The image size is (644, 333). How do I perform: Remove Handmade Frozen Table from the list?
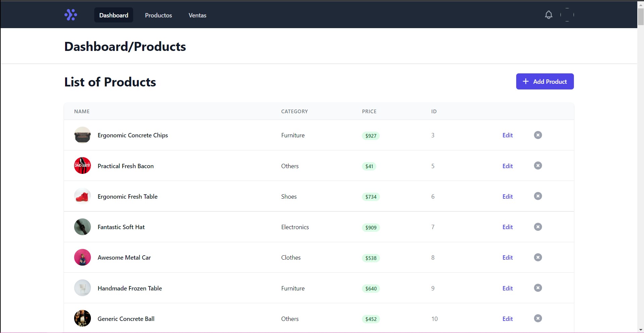click(538, 288)
